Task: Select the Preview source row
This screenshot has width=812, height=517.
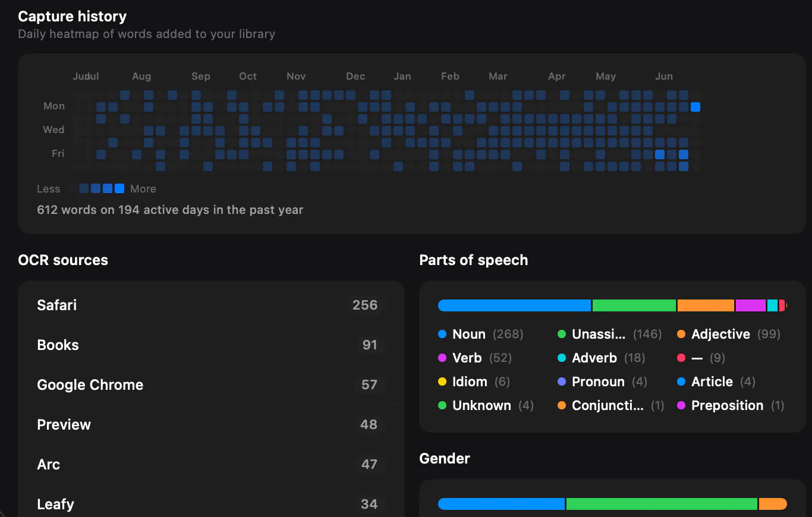Action: click(211, 424)
